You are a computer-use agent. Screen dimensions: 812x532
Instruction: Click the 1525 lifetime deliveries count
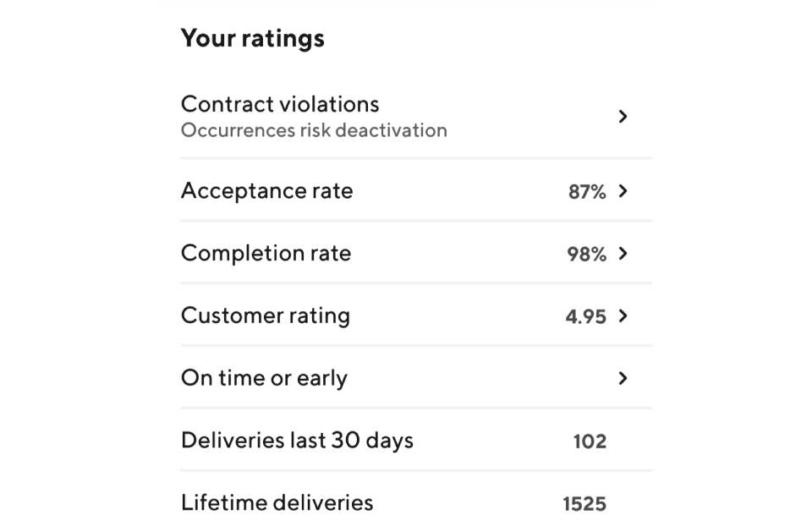click(584, 504)
